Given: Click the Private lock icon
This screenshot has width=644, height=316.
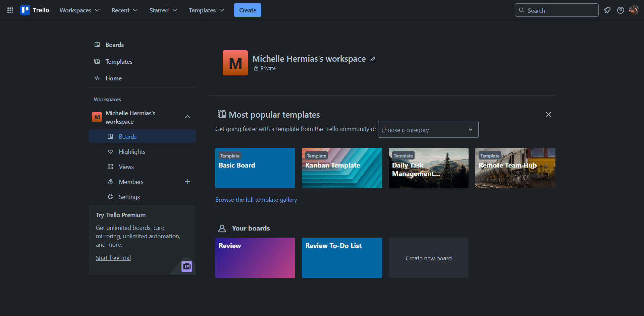Looking at the screenshot, I should [256, 68].
